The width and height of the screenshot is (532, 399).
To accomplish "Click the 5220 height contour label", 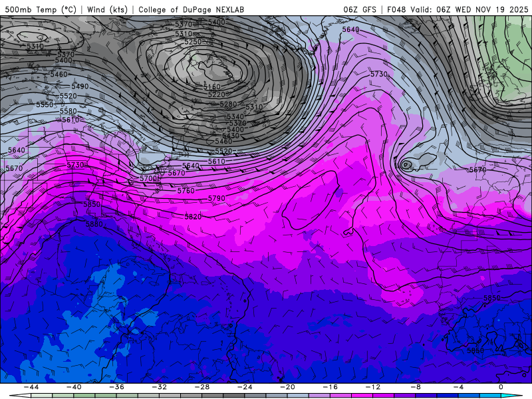I will click(x=217, y=94).
